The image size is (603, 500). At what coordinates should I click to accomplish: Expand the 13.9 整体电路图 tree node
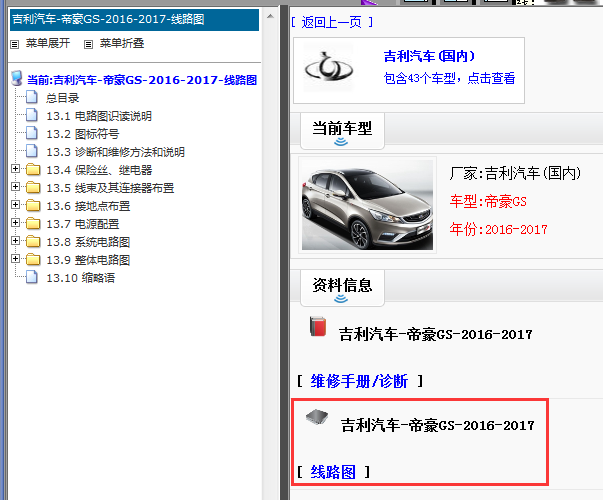coord(15,259)
